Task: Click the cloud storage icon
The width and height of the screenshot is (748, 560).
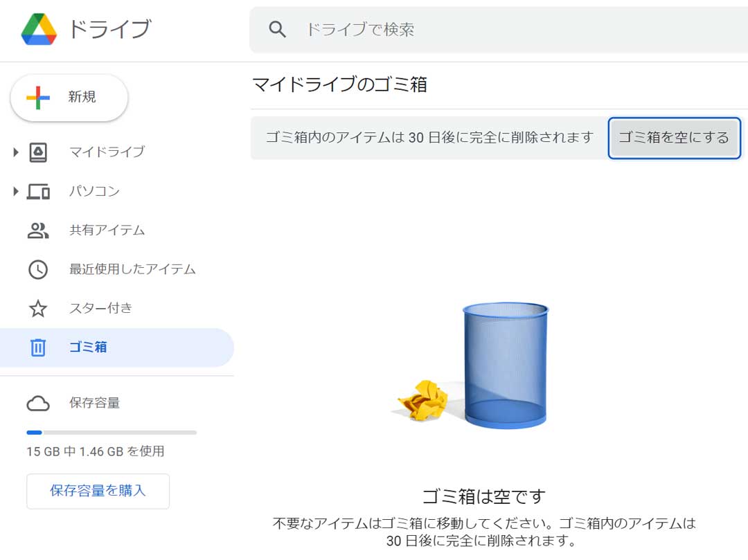Action: click(38, 404)
